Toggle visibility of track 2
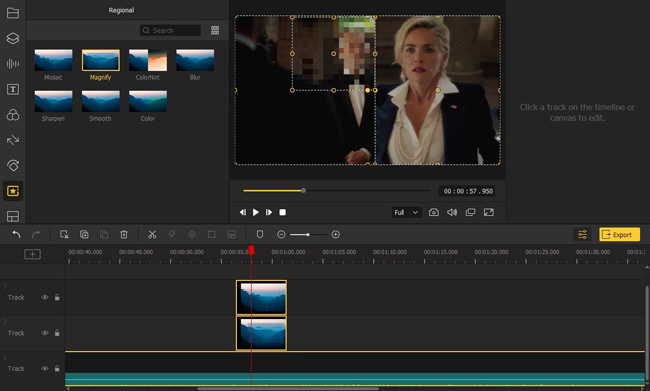This screenshot has width=650, height=391. click(x=45, y=333)
